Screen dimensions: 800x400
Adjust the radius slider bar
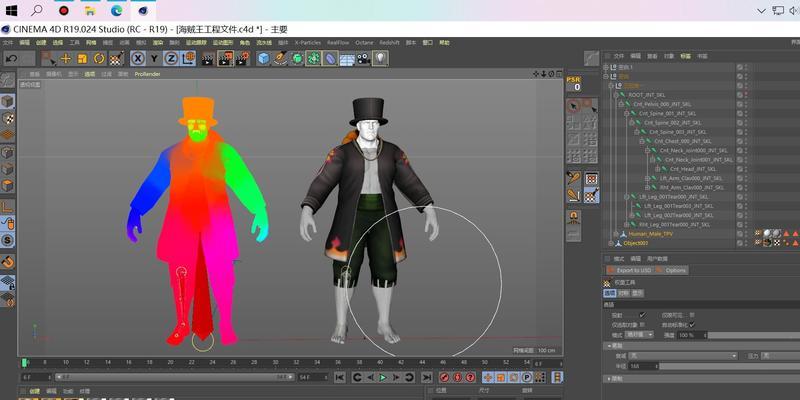tap(729, 366)
